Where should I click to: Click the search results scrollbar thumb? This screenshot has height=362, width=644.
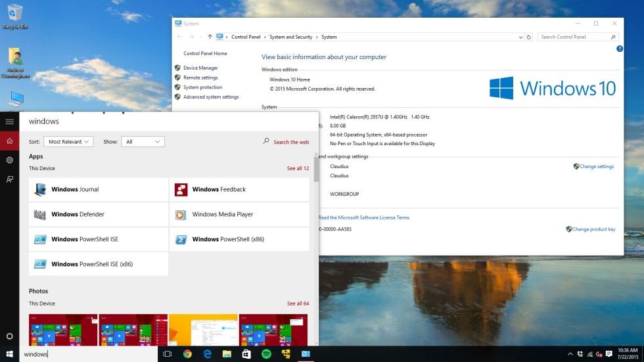pos(316,169)
